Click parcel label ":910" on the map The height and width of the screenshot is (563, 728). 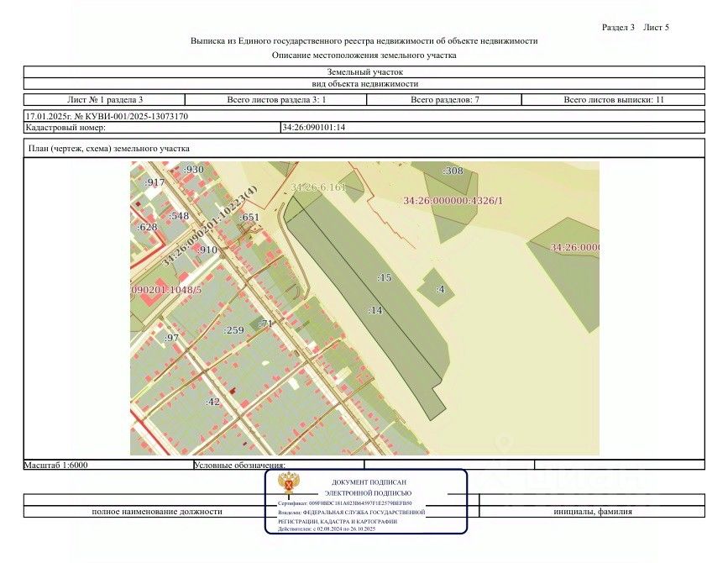click(207, 250)
